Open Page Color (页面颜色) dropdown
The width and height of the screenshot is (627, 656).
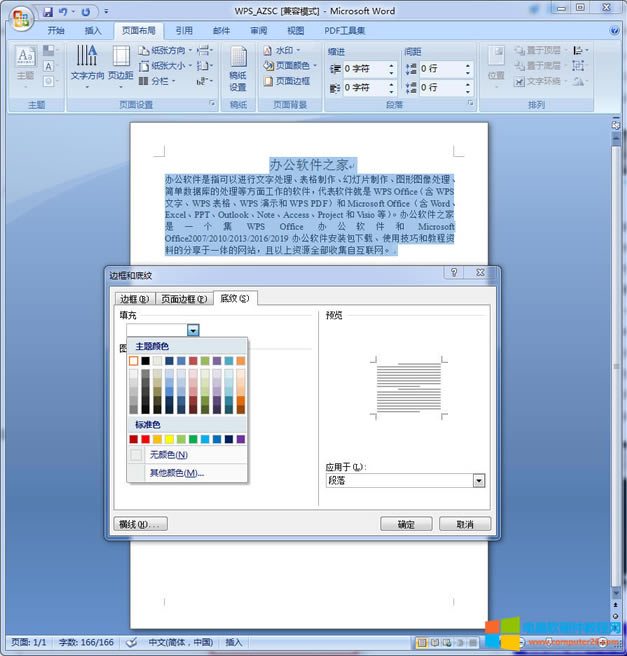coord(290,66)
